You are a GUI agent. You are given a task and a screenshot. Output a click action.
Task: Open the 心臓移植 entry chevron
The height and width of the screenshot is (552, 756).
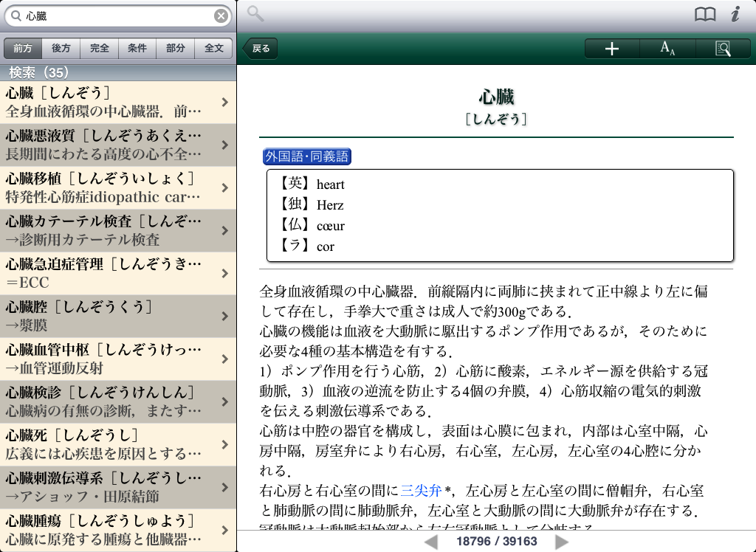point(224,188)
